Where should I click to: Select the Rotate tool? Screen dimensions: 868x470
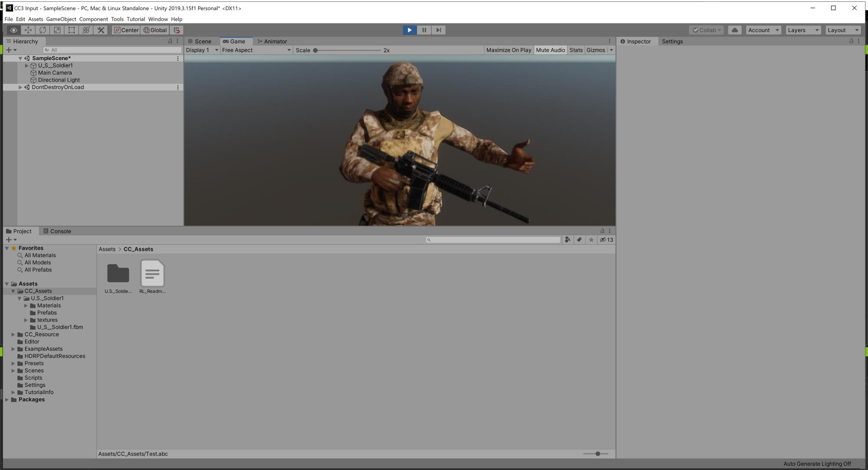[43, 30]
